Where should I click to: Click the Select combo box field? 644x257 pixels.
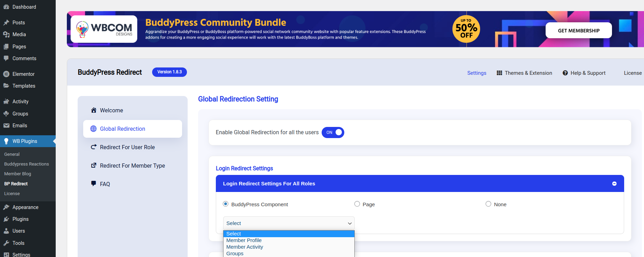click(289, 223)
